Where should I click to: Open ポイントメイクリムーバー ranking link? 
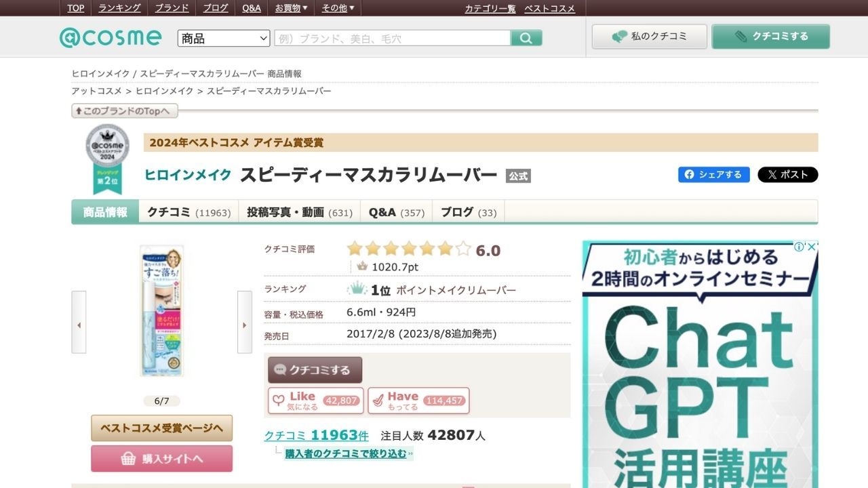pos(456,290)
